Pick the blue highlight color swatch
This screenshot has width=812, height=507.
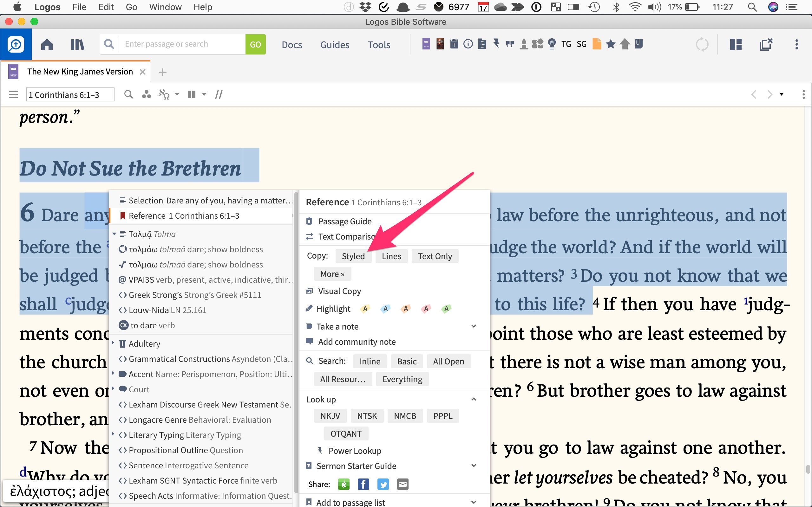coord(385,309)
